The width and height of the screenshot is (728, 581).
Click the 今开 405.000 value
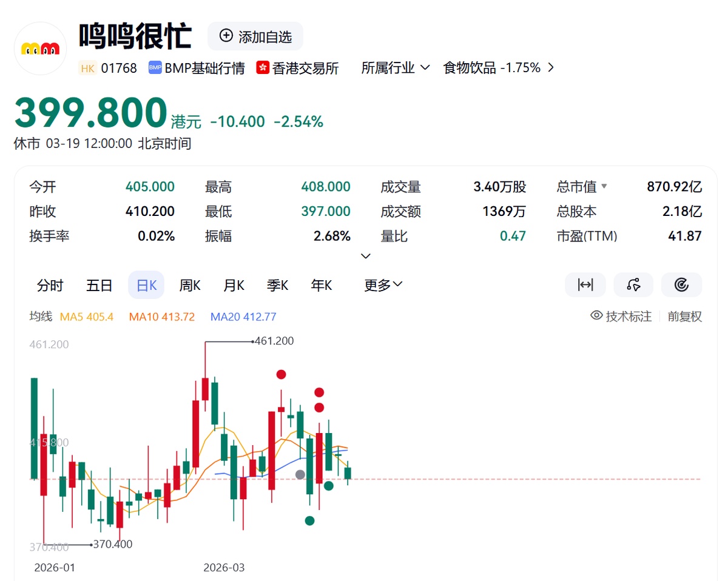[x=150, y=187]
